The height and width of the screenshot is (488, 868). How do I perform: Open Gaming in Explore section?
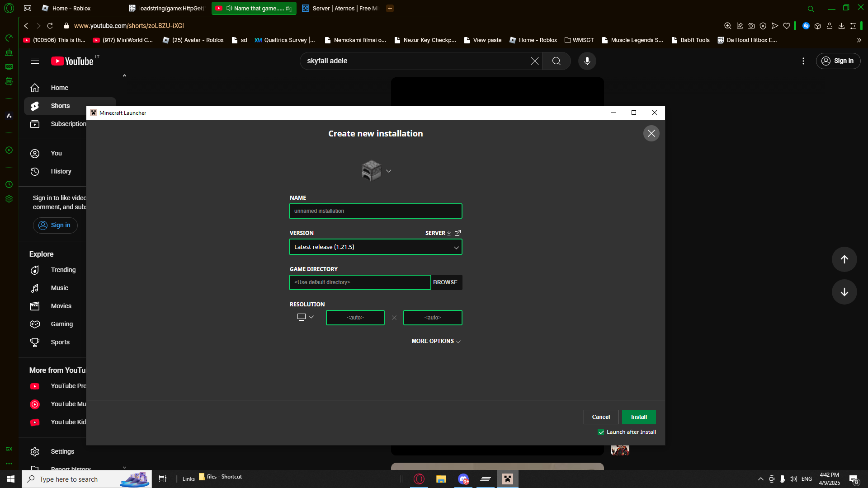pyautogui.click(x=54, y=324)
